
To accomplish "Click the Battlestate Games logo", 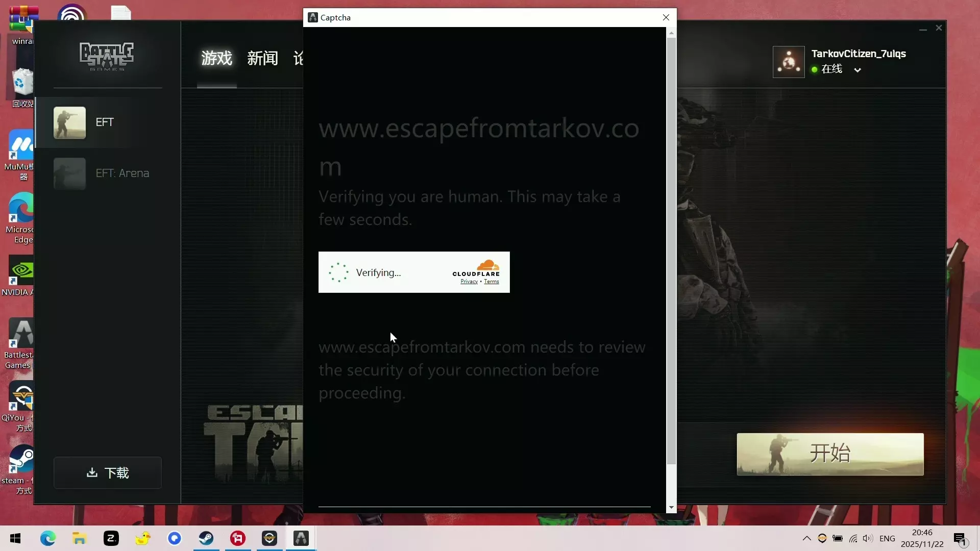I will tap(107, 56).
